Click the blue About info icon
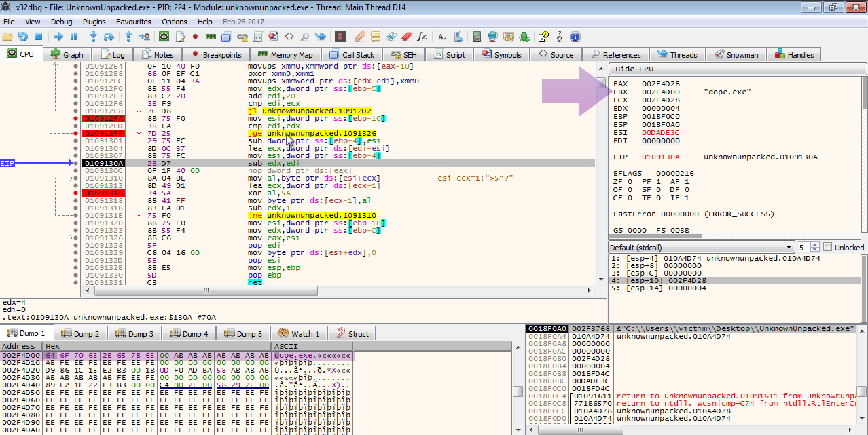 (575, 37)
